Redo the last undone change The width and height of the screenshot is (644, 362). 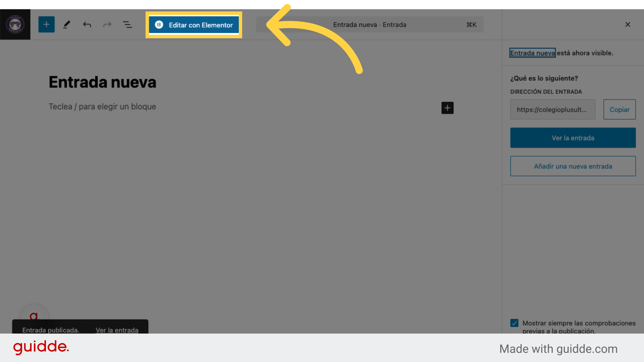(x=107, y=24)
